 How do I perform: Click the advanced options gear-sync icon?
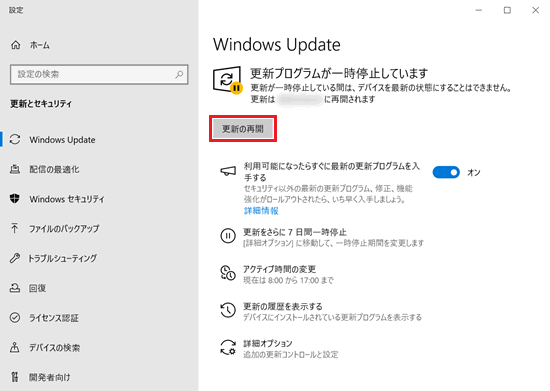click(228, 347)
